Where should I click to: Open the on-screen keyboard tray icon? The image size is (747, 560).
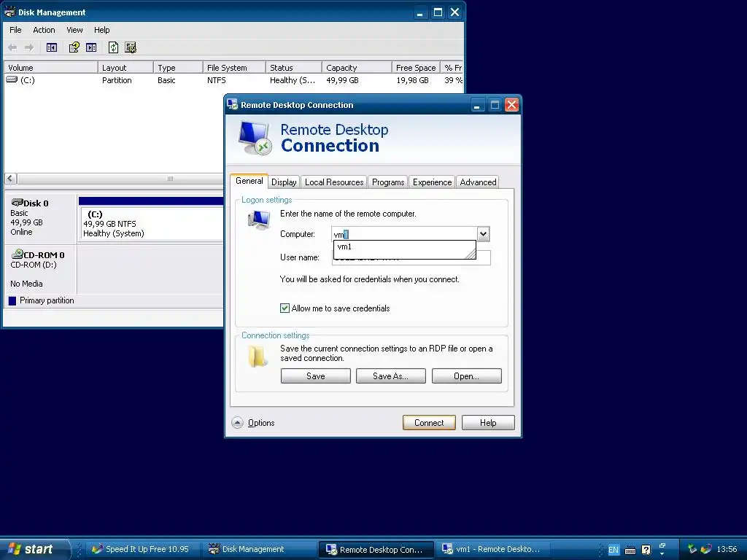(x=630, y=550)
